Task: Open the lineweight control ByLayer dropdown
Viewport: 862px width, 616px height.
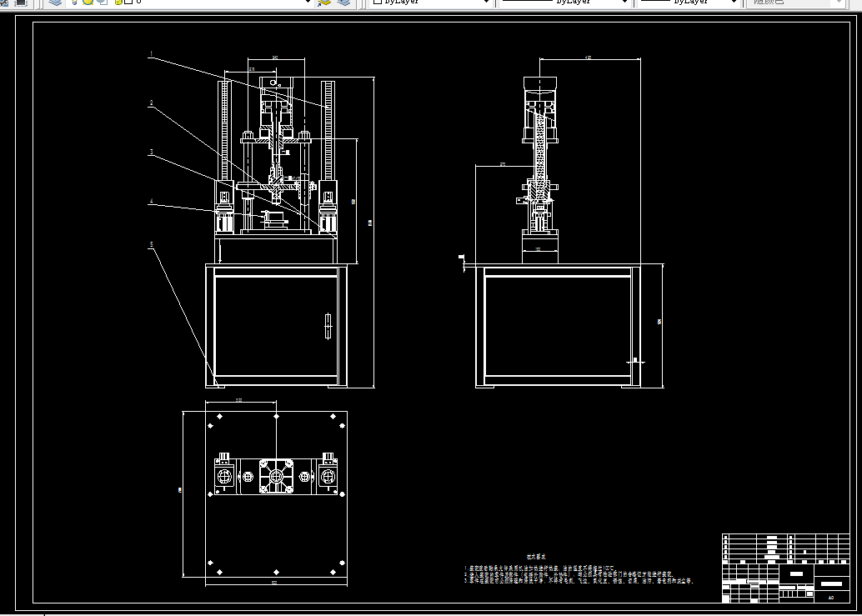Action: coord(689,3)
